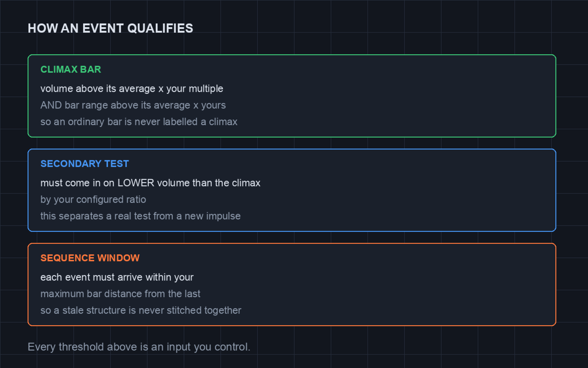Select the CLIMAX BAR card title
The height and width of the screenshot is (368, 588).
tap(71, 69)
